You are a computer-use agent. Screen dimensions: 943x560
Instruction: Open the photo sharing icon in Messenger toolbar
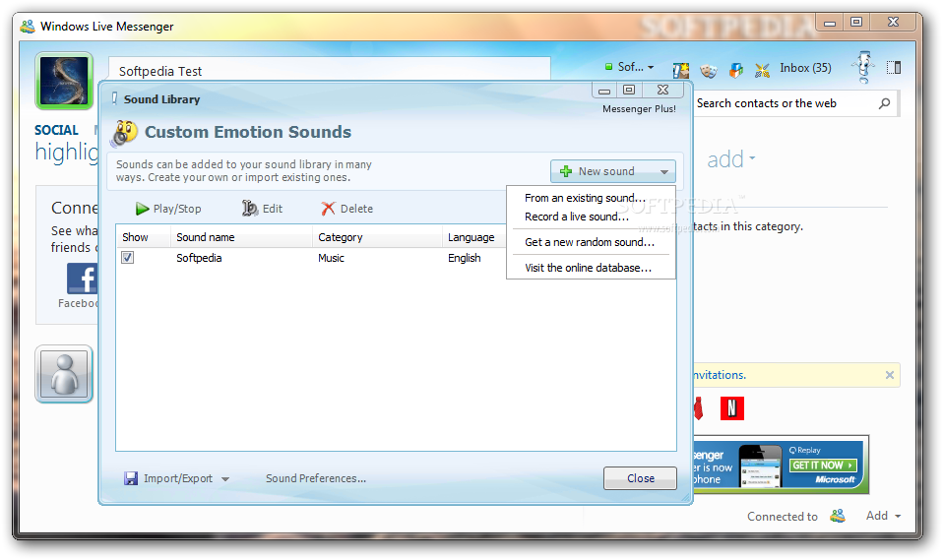pyautogui.click(x=681, y=71)
